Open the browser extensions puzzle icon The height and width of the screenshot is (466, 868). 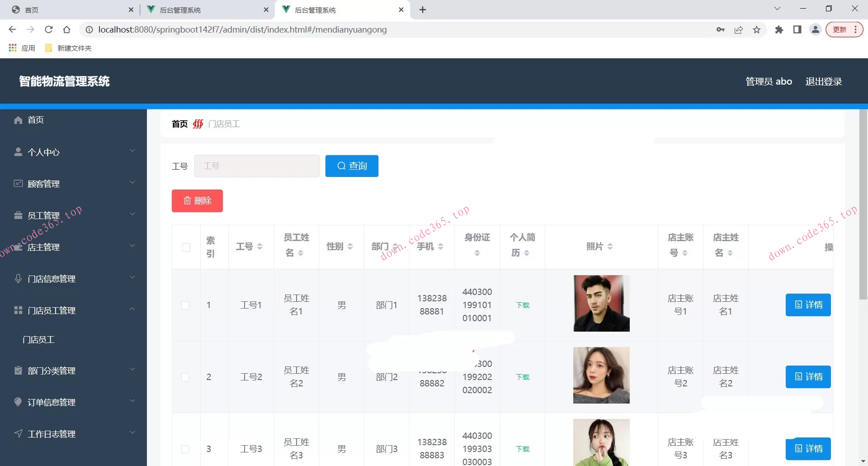pos(779,30)
